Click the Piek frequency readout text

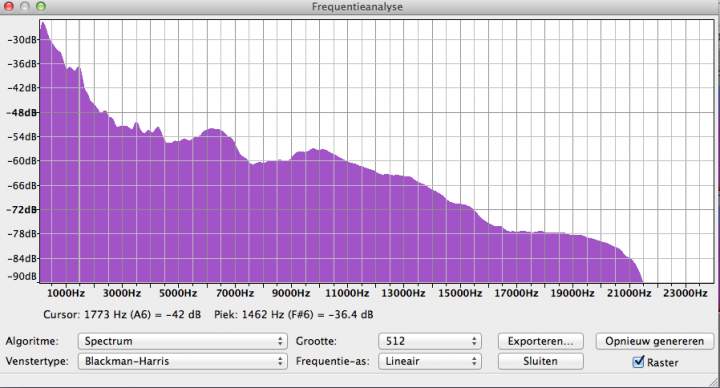click(x=293, y=315)
